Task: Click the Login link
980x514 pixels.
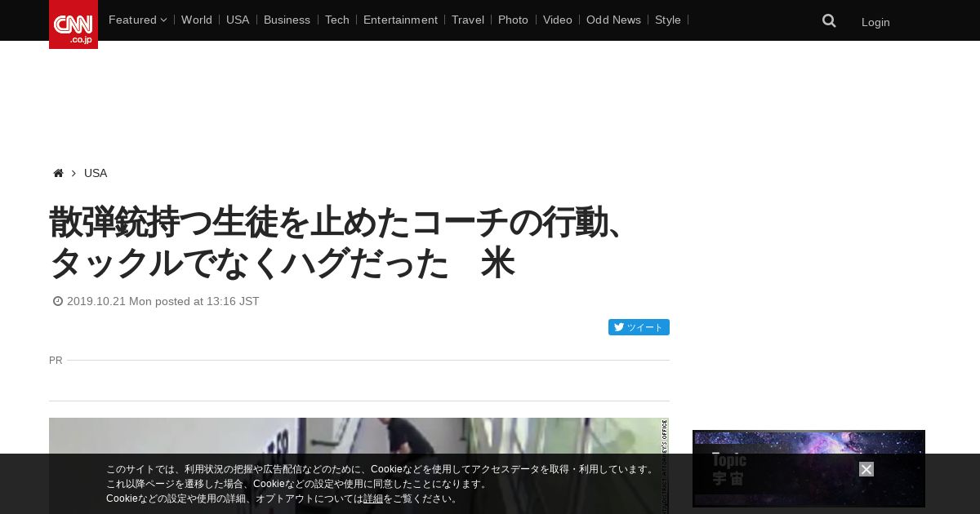Action: [x=875, y=22]
